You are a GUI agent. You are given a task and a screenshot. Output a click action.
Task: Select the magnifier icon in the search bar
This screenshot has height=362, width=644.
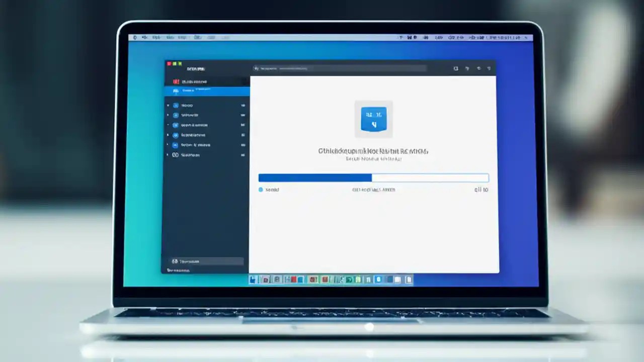coord(257,68)
